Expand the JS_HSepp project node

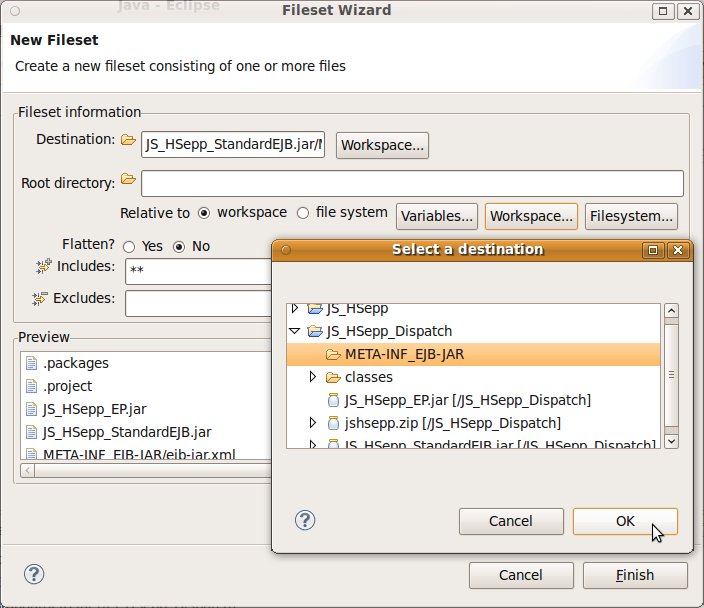(x=295, y=309)
